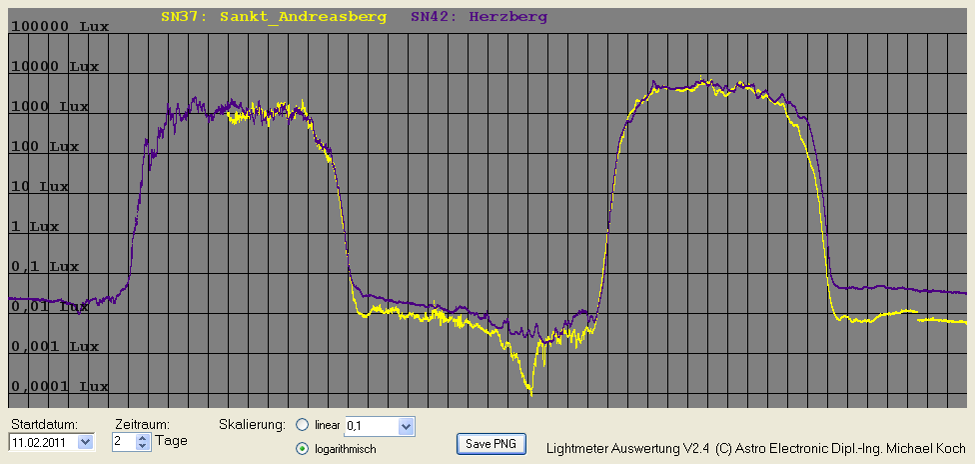The image size is (980, 476).
Task: Click the 100000 Lux axis label
Action: 60,27
